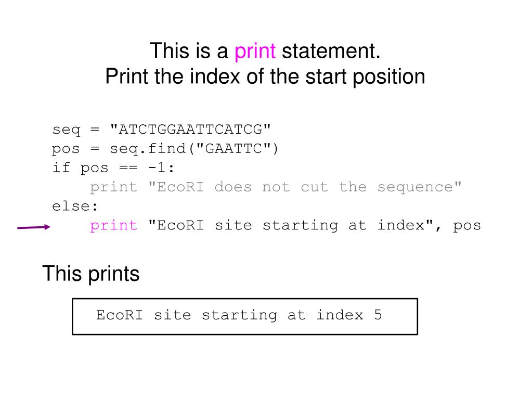
Task: Click the "ATCTGGAATTCATCG" sequence string
Action: pos(190,129)
